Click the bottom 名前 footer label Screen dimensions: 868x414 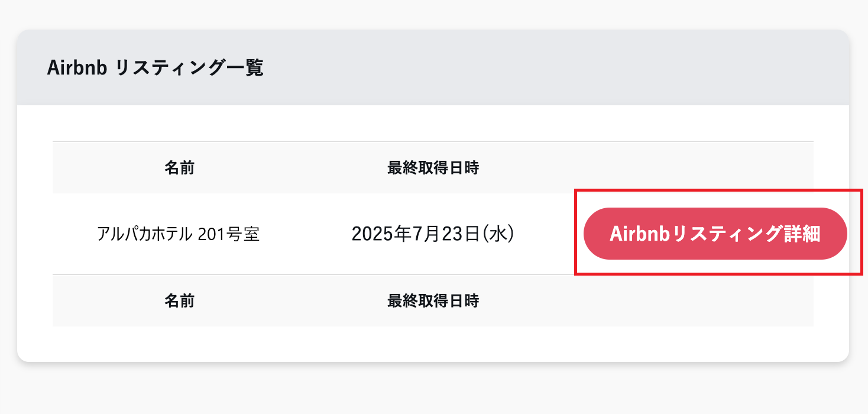click(x=179, y=301)
